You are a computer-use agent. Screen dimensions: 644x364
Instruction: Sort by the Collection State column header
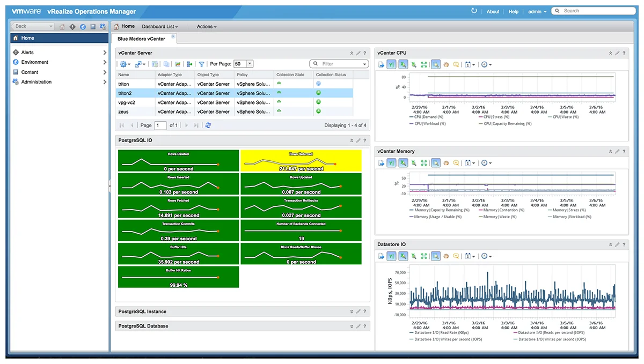[x=294, y=75]
